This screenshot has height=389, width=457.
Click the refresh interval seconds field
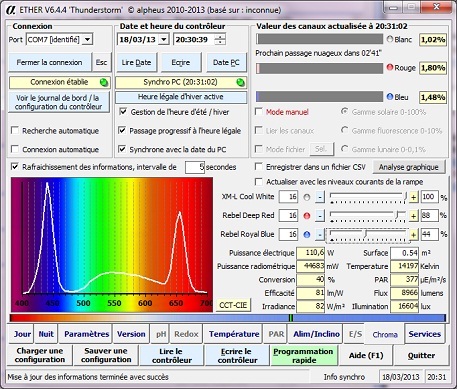click(x=195, y=167)
